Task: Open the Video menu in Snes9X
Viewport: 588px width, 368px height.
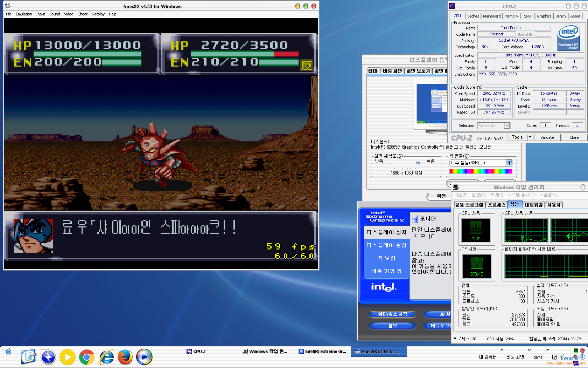Action: point(69,14)
